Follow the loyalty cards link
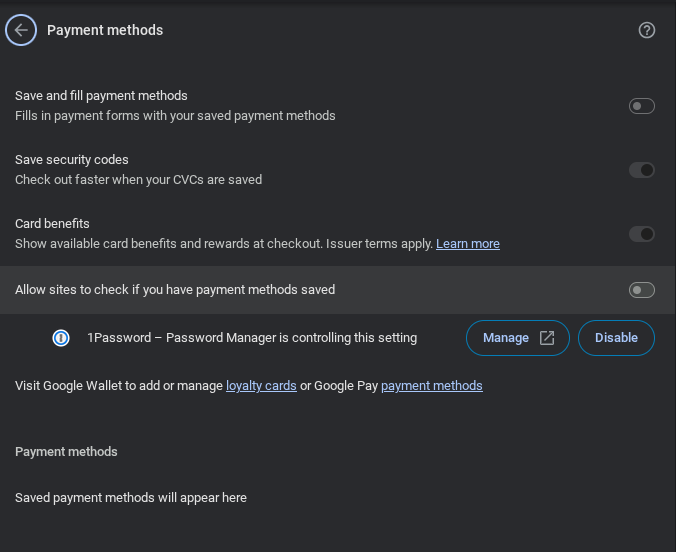Viewport: 676px width, 552px height. click(261, 386)
